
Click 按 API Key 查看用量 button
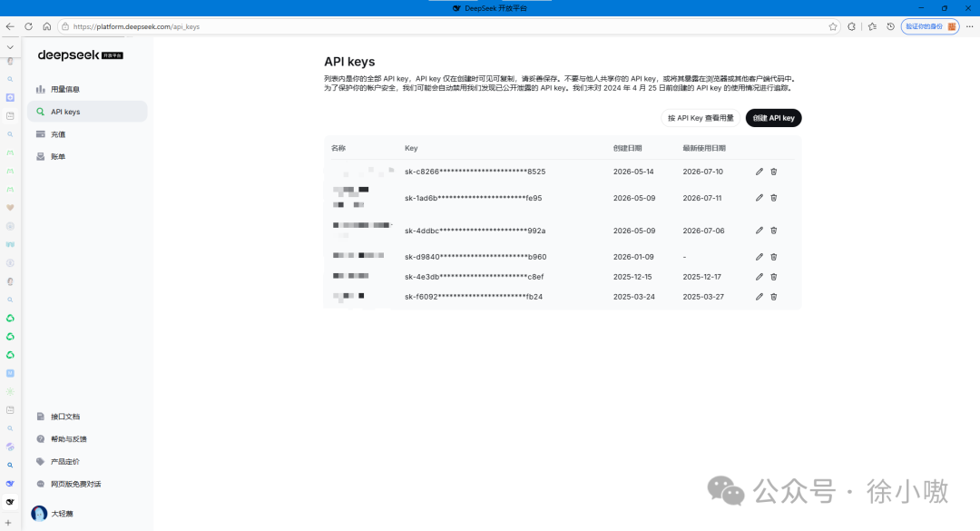pos(701,118)
